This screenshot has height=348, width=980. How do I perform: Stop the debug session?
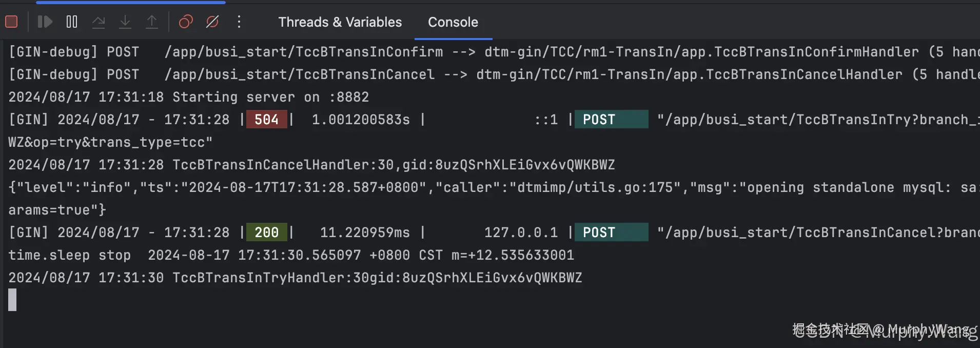click(11, 22)
